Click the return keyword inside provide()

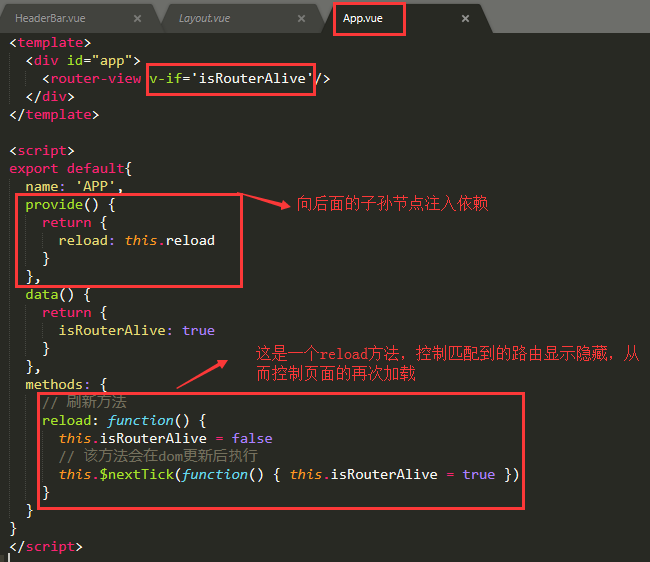click(x=67, y=223)
